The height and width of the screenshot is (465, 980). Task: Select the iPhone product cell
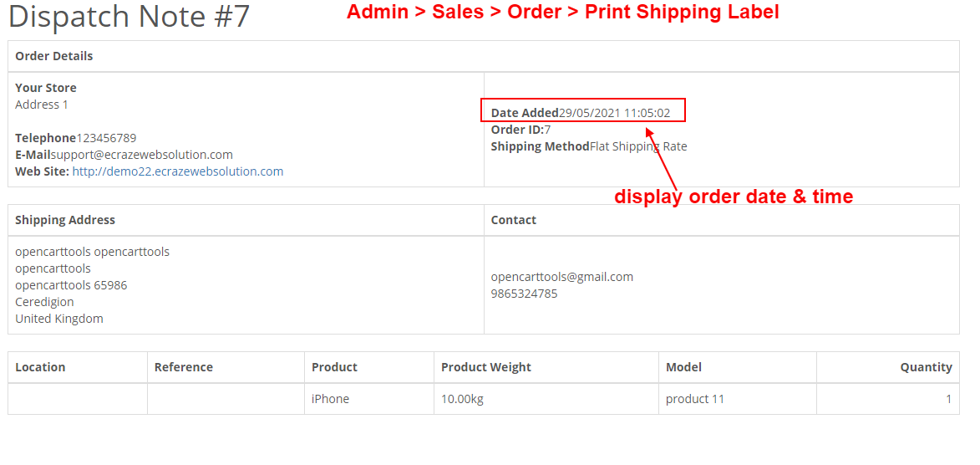point(369,399)
